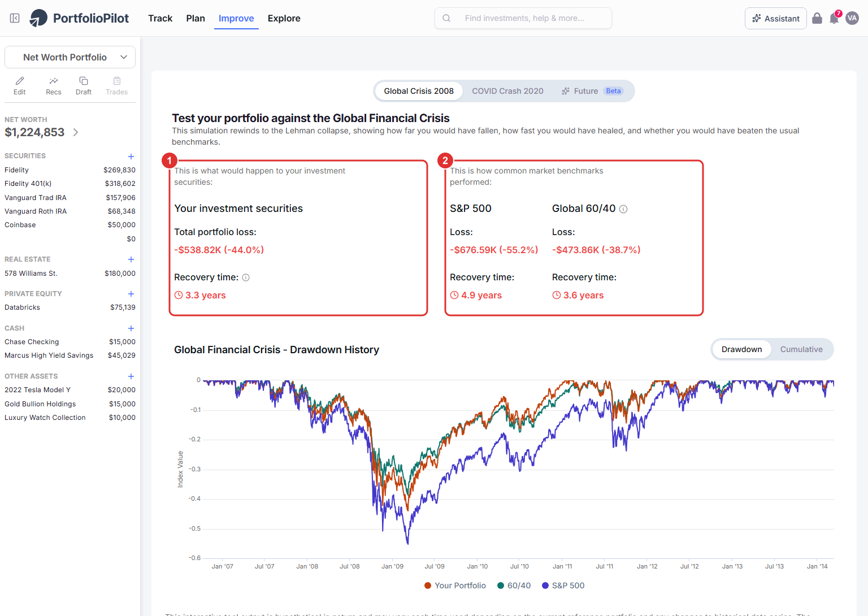The height and width of the screenshot is (616, 868).
Task: Click the -$473.86K (-38.7%) loss value
Action: [596, 250]
